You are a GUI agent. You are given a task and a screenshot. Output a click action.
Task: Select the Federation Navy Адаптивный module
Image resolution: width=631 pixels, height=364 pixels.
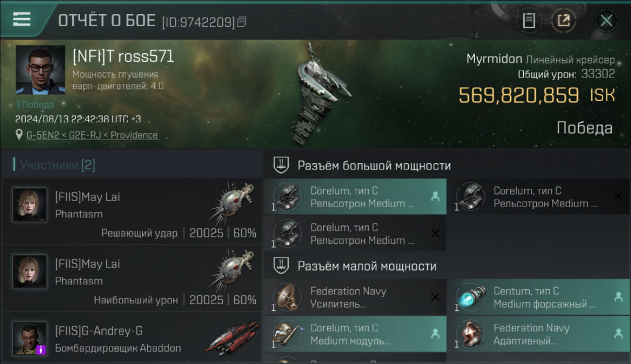point(538,334)
